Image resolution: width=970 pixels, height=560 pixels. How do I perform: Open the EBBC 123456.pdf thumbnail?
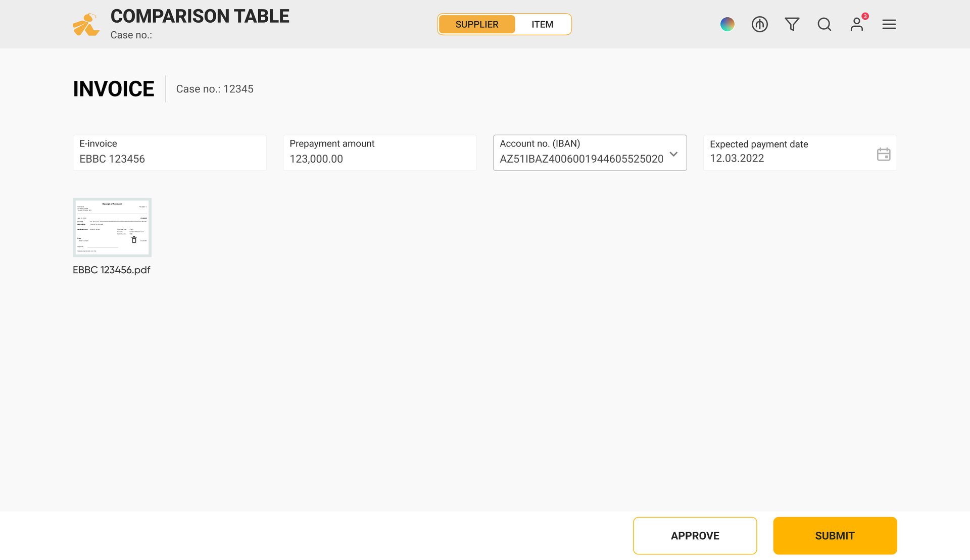click(x=112, y=227)
